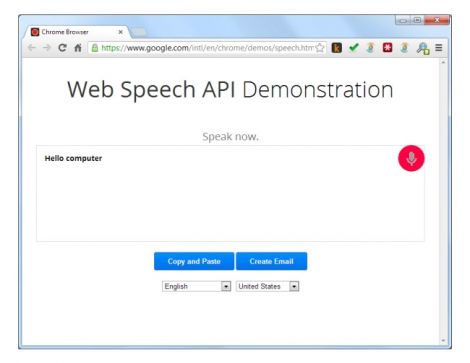
Task: Open the United States dialect dropdown
Action: pos(268,286)
